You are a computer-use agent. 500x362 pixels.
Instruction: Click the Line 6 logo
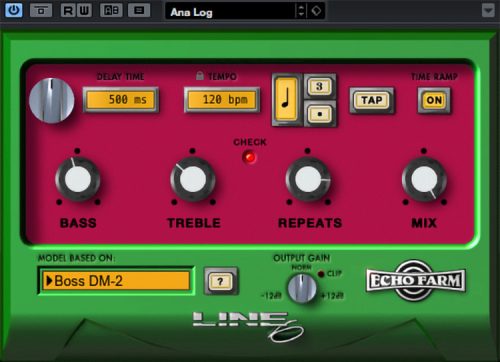(249, 326)
